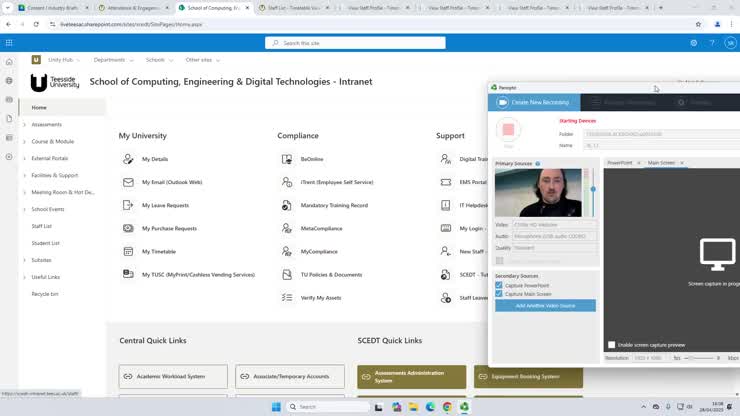Click the Verify My Assets checklist icon
740x416 pixels.
pyautogui.click(x=286, y=297)
